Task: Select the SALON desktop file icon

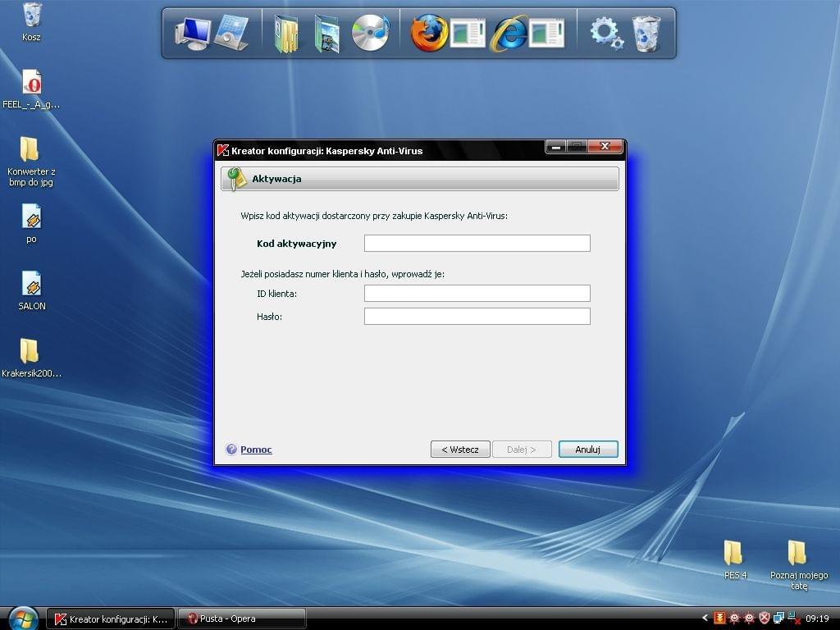Action: point(32,291)
